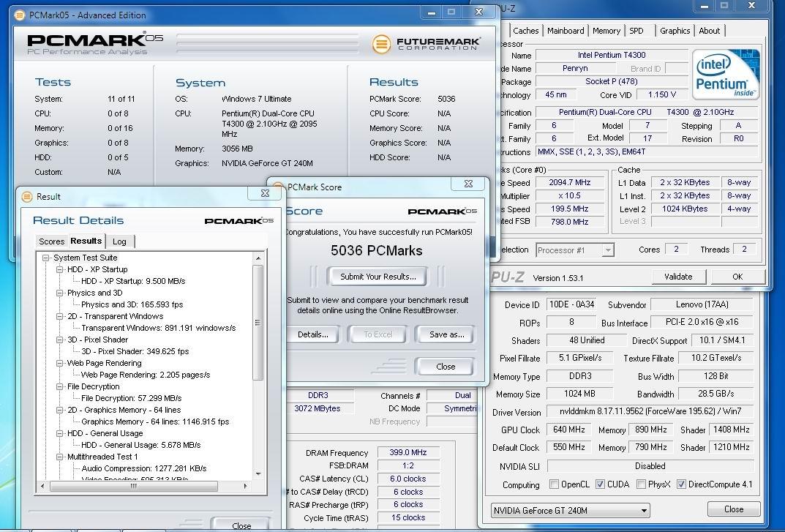Click the Validate button in CPU-Z
The image size is (785, 532).
678,277
